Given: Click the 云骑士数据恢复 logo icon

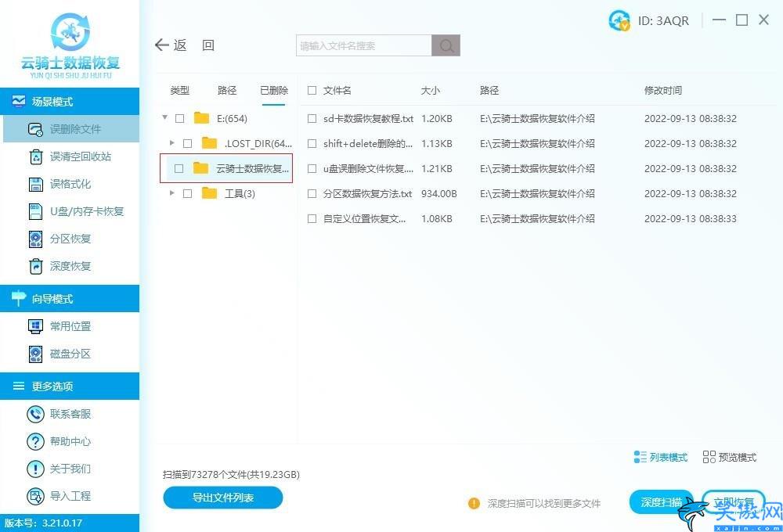Looking at the screenshot, I should click(x=70, y=32).
